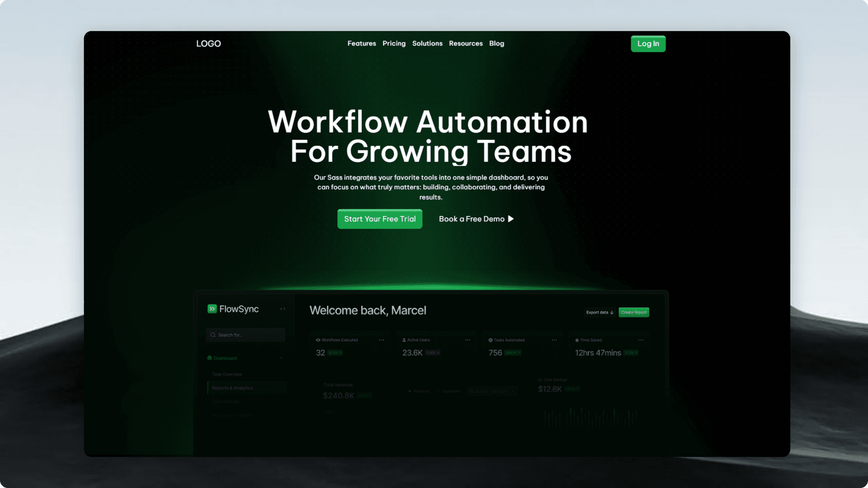Collapse the FlowSync sidebar with the chevron control
Screen dimensions: 868x488
click(283, 309)
